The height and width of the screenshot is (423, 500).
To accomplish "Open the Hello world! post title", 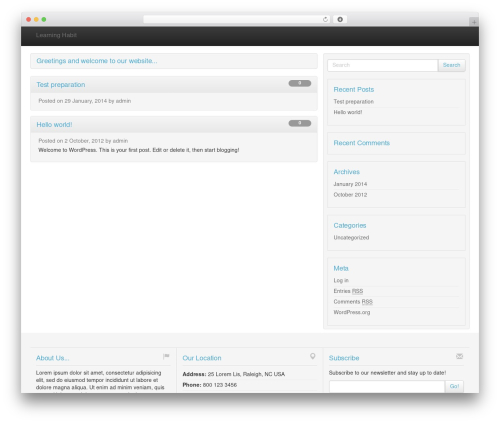I will point(54,125).
